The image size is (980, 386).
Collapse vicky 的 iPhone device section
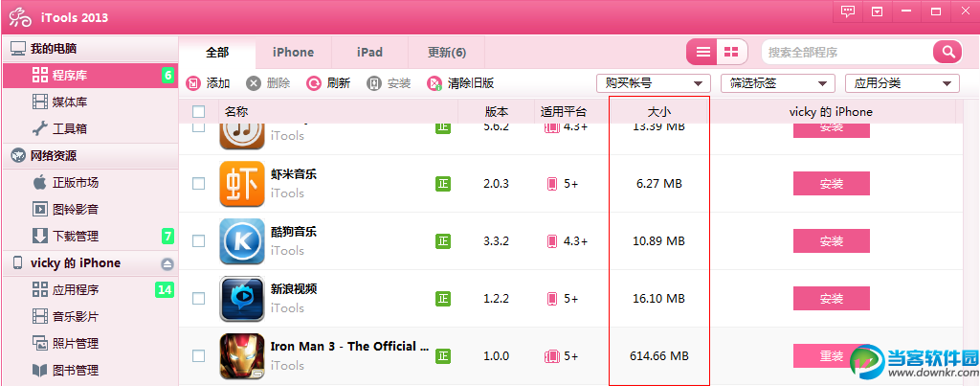pyautogui.click(x=167, y=264)
